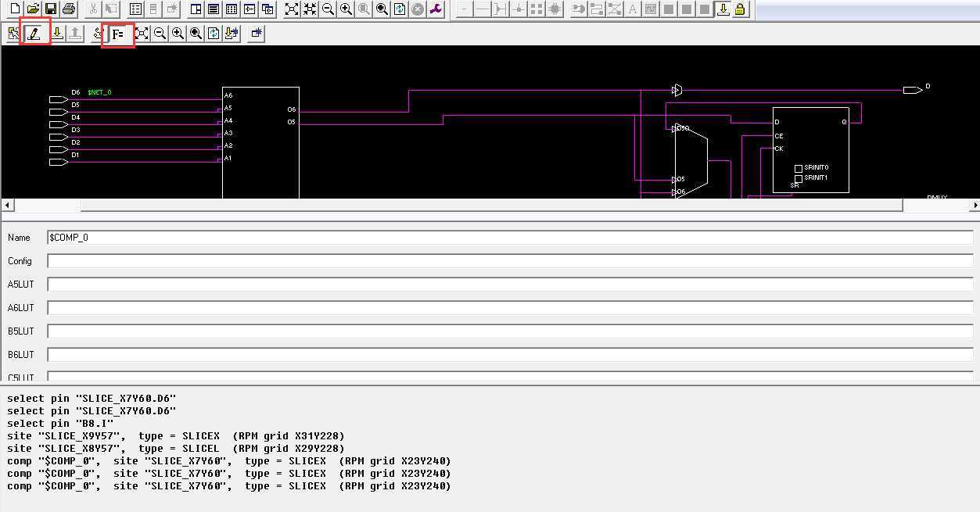Viewport: 980px width, 512px height.
Task: Click block toolbar zoom in icon
Action: [x=178, y=34]
